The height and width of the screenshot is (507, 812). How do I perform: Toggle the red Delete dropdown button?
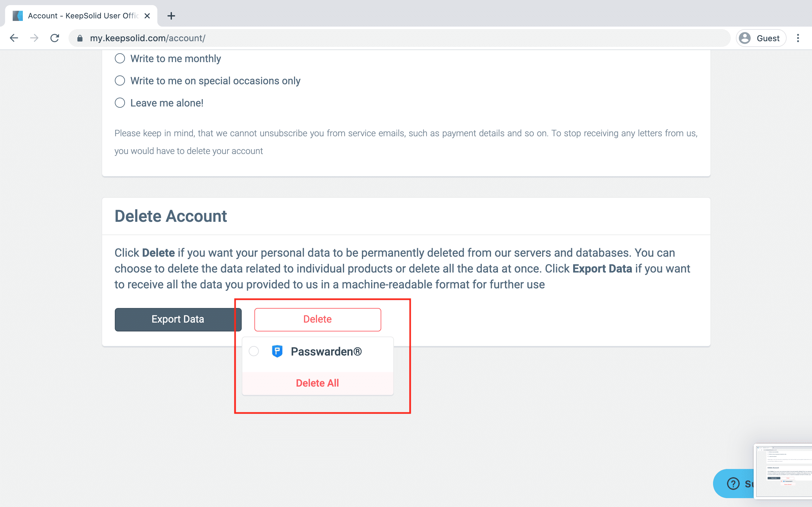(318, 319)
